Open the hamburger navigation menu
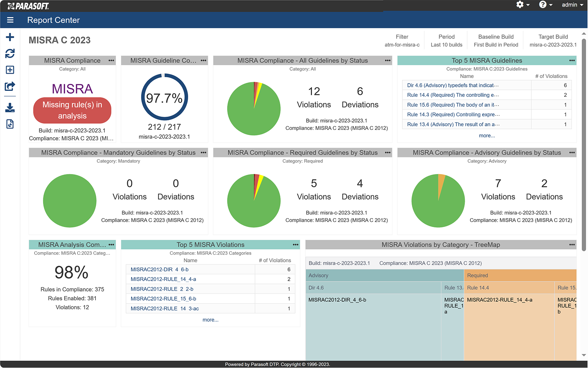The image size is (588, 368). [10, 20]
